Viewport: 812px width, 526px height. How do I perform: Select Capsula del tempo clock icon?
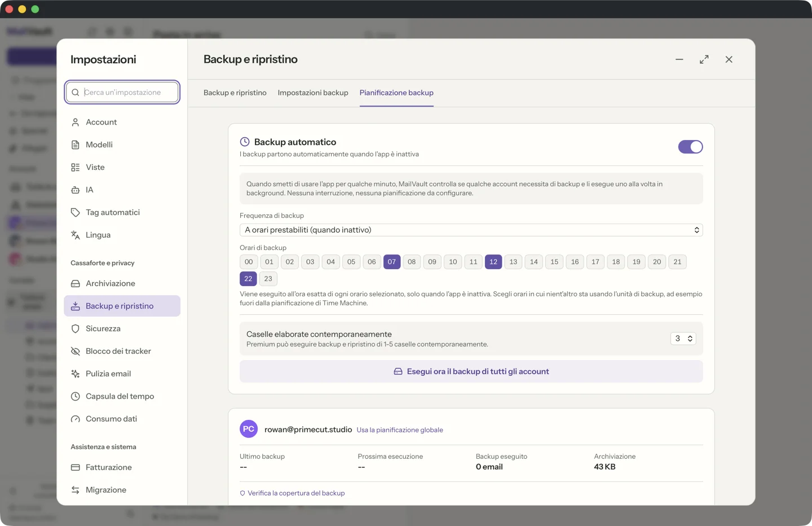click(75, 396)
